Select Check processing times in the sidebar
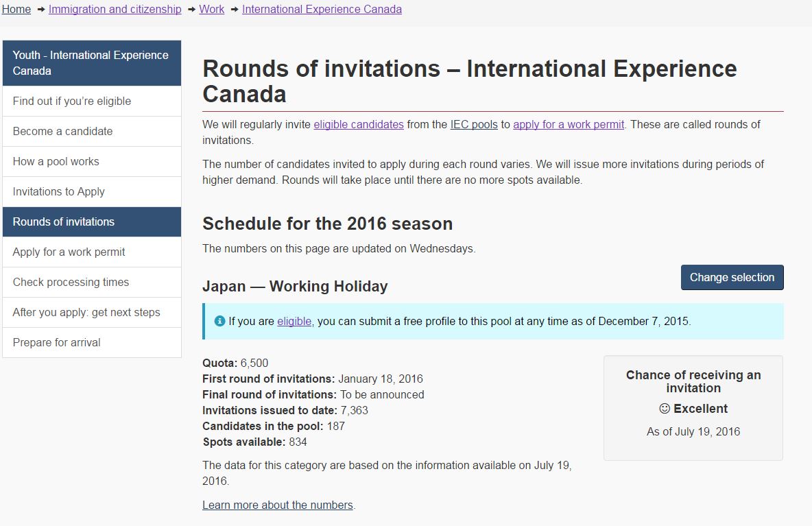Image resolution: width=812 pixels, height=526 pixels. pyautogui.click(x=92, y=282)
